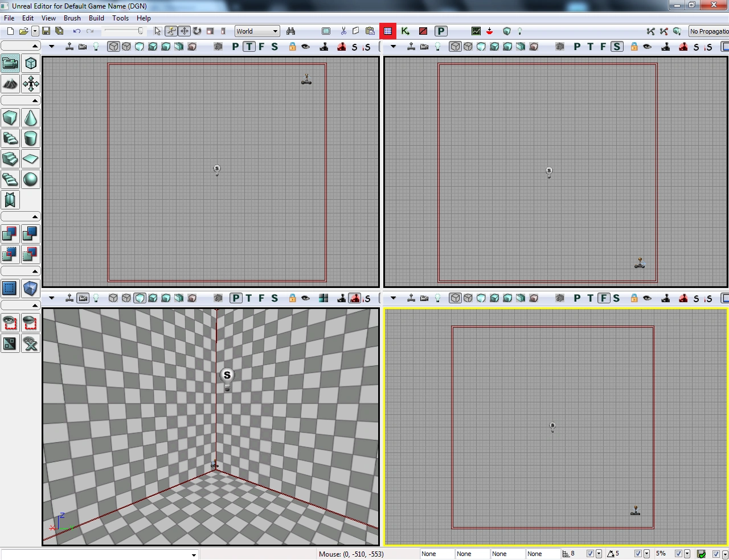Open Kismet editor with the K icon
Viewport: 729px width, 560px height.
point(406,31)
